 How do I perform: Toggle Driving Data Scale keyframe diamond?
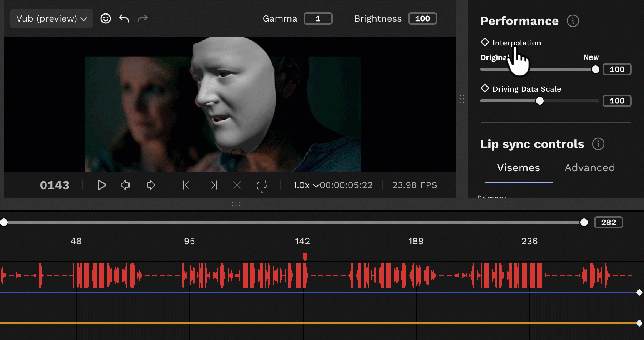(485, 88)
